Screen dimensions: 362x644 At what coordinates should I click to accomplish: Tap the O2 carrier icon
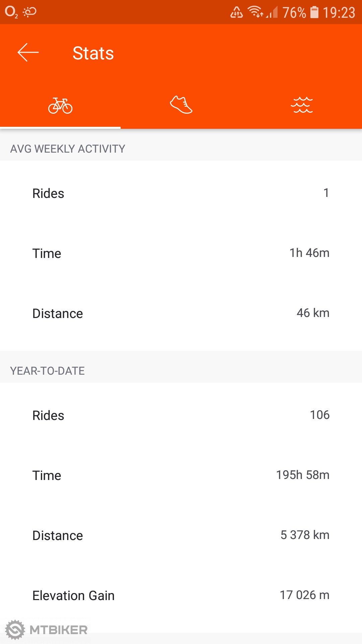(x=11, y=12)
